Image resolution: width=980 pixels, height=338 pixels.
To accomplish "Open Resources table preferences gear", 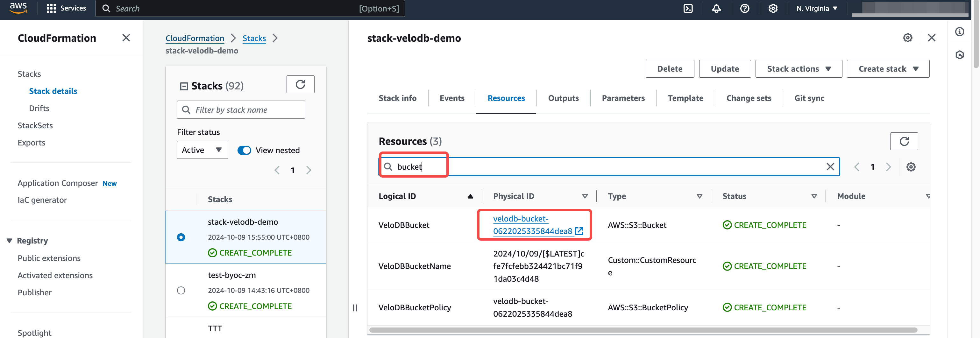I will coord(911,167).
